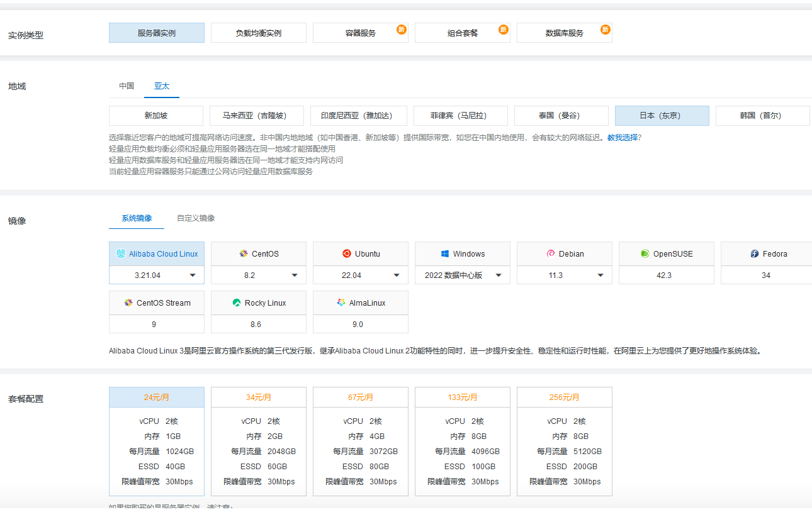Choose 新加坡 region

(x=156, y=116)
